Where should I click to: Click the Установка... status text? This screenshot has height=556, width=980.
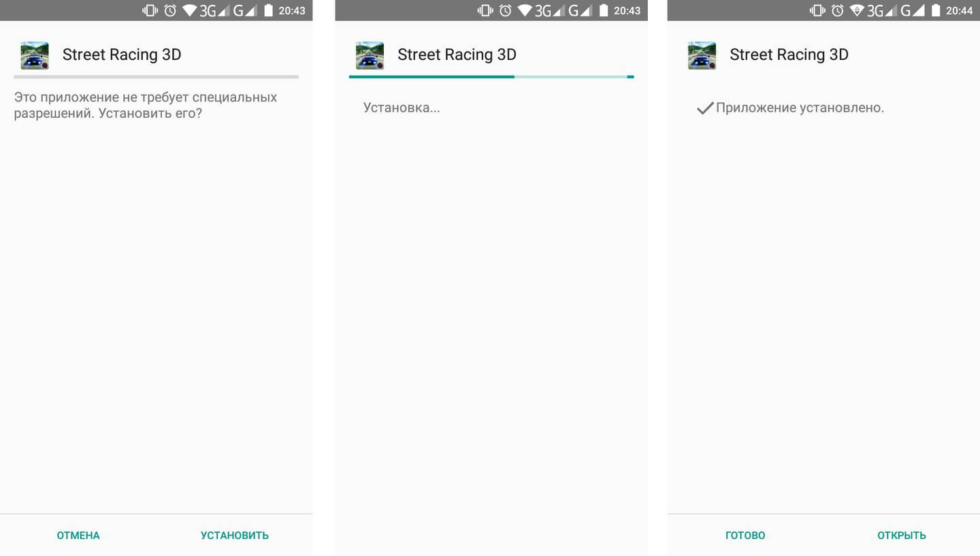tap(402, 108)
